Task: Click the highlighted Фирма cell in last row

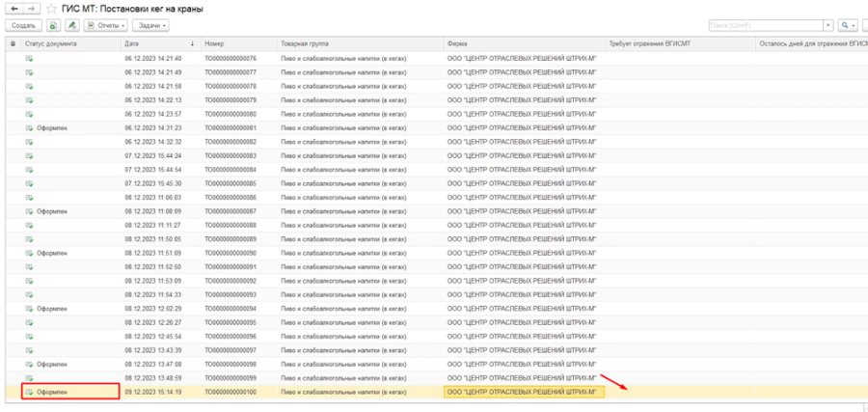Action: (525, 392)
